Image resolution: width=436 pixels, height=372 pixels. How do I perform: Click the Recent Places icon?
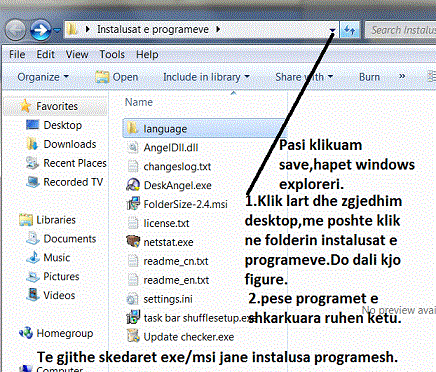(33, 163)
